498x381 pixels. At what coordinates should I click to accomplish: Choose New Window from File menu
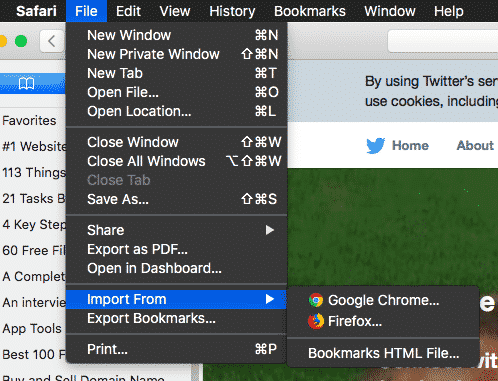coord(177,35)
